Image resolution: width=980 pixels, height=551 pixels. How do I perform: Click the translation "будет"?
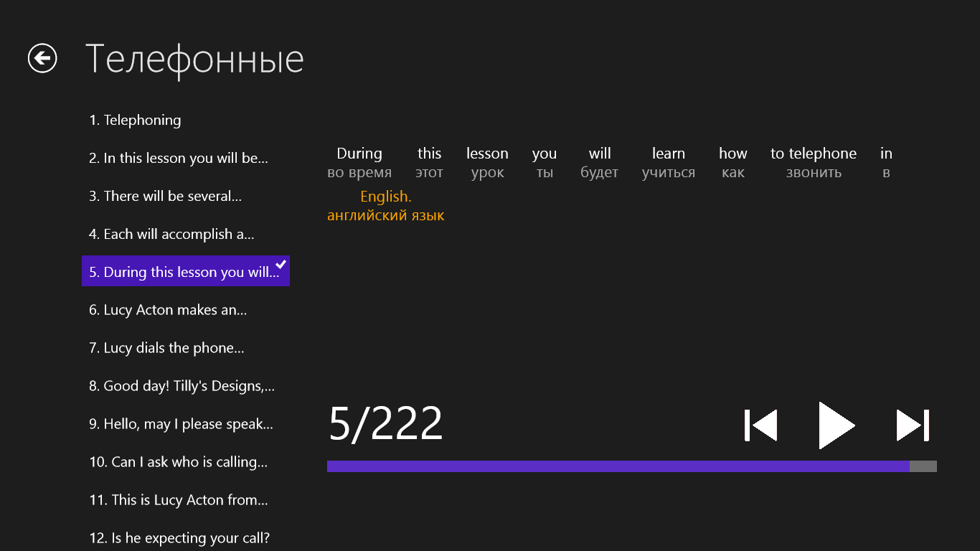(600, 173)
